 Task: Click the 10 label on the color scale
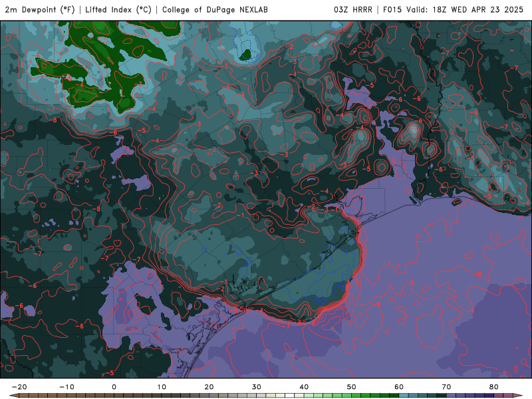click(162, 387)
